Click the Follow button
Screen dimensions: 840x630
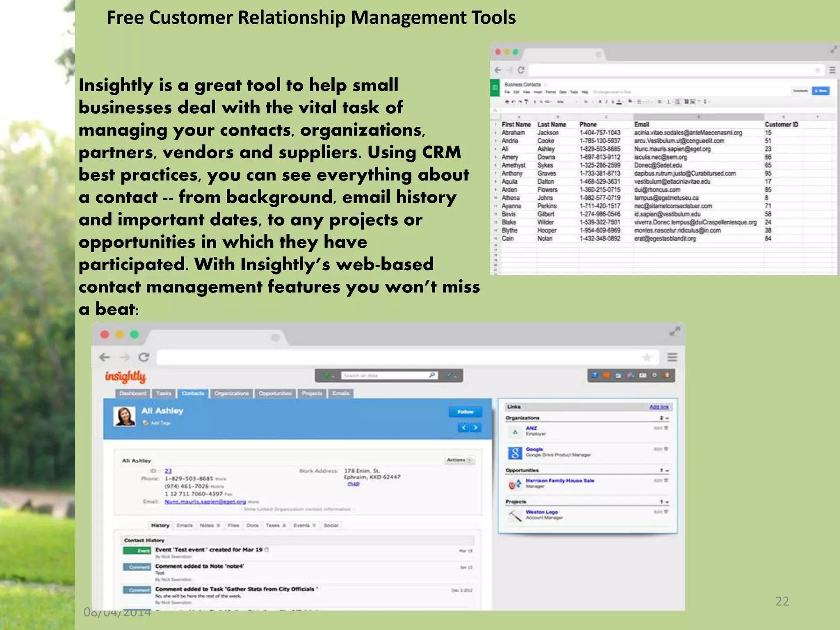(465, 412)
